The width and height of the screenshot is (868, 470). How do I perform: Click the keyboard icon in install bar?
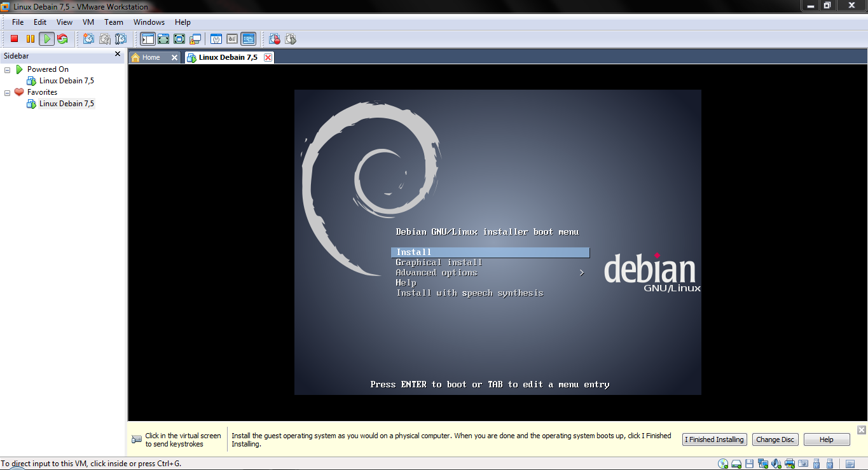[137, 439]
